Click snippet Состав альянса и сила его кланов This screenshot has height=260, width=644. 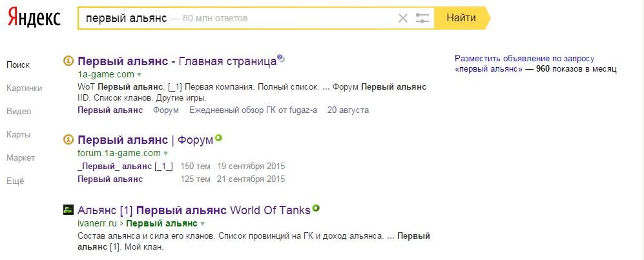coord(146,235)
